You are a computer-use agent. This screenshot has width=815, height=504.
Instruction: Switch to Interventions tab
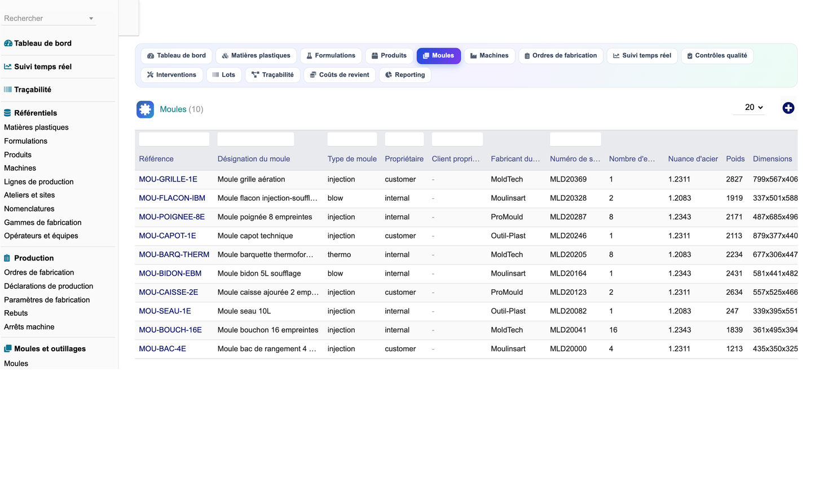[171, 75]
